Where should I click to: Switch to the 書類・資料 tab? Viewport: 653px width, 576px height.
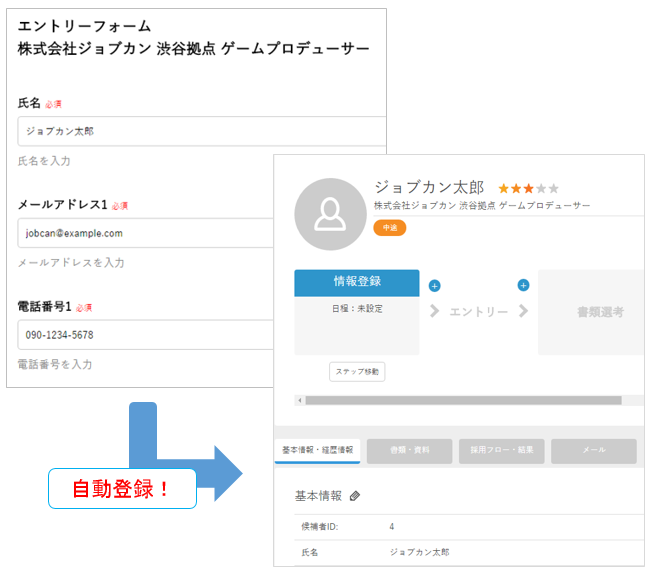tap(409, 451)
